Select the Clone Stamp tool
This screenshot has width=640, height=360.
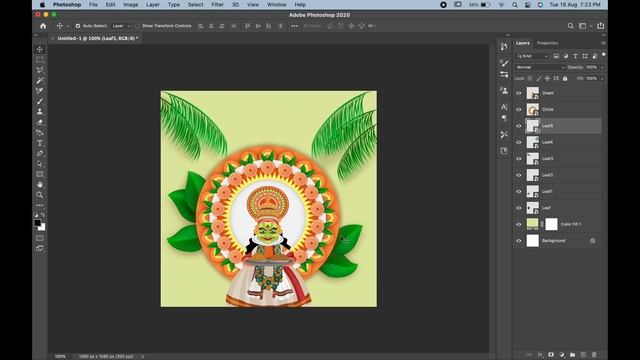tap(40, 111)
